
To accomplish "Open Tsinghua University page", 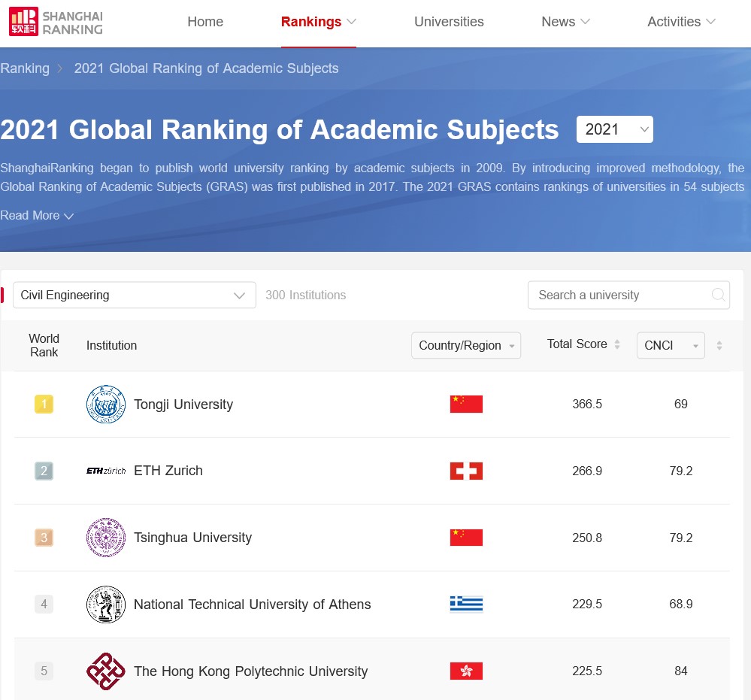I will [x=192, y=538].
